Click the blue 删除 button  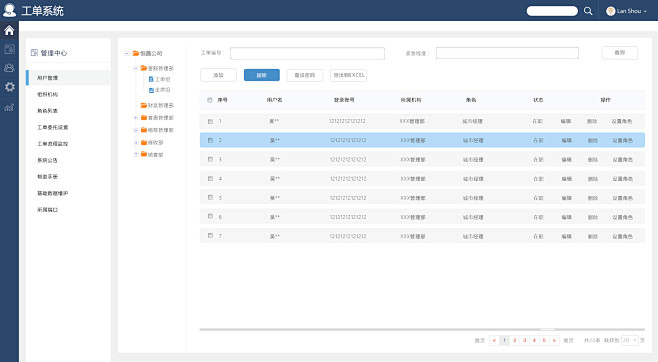(x=261, y=75)
